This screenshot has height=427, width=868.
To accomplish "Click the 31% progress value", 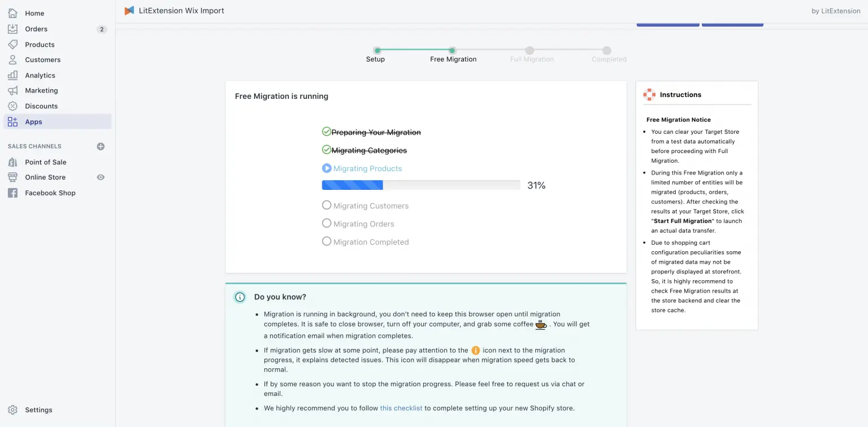I will pos(536,185).
